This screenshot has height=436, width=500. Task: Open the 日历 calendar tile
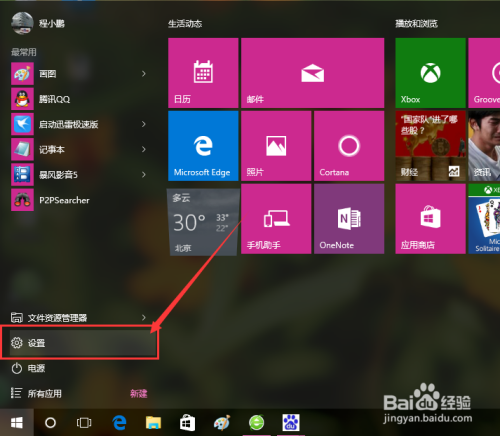[x=203, y=73]
